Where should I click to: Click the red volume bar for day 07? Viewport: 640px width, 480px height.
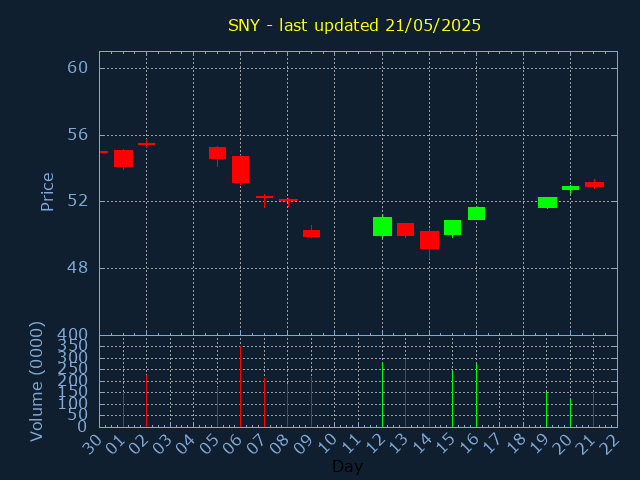pos(264,402)
